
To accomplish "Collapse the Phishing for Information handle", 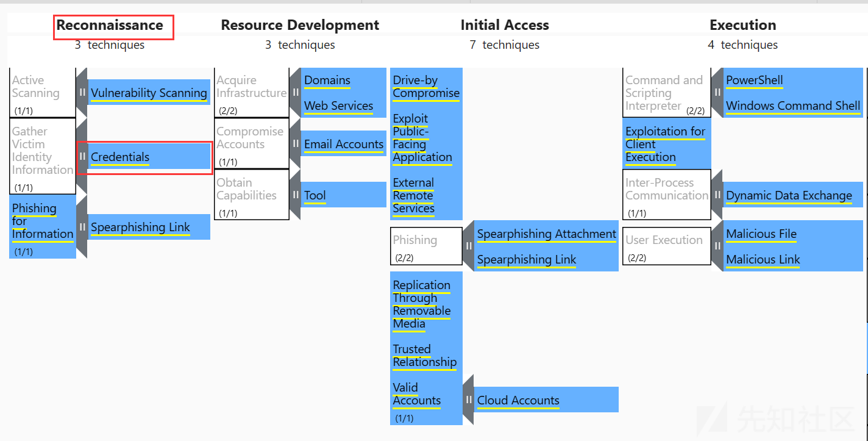I will (x=82, y=227).
